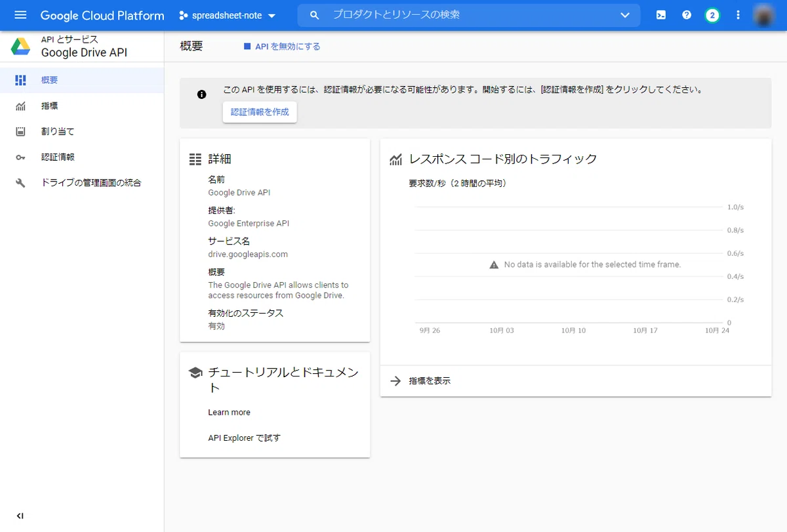This screenshot has height=532, width=787.
Task: Click the Google Drive logo icon
Action: point(20,47)
